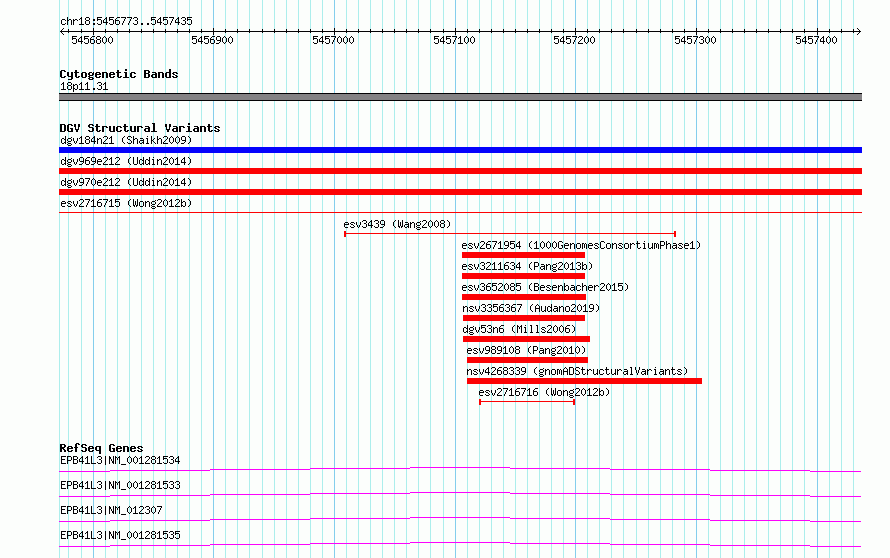Select esv2671954 (1000GenomesConsortiumPhase1) label
The width and height of the screenshot is (890, 558).
click(581, 245)
